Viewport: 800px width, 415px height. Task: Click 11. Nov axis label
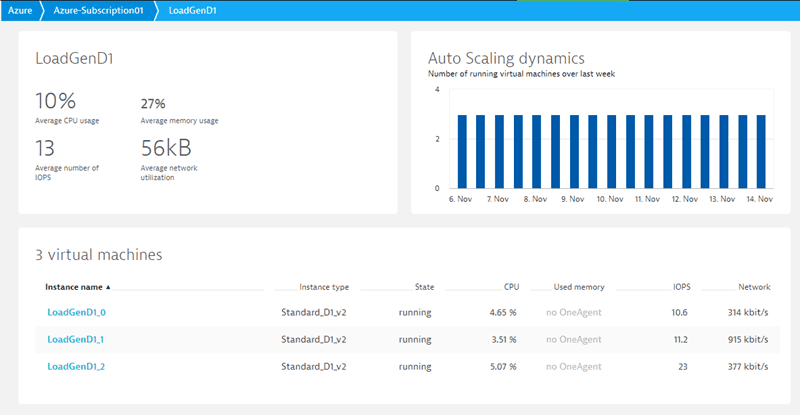click(x=647, y=199)
